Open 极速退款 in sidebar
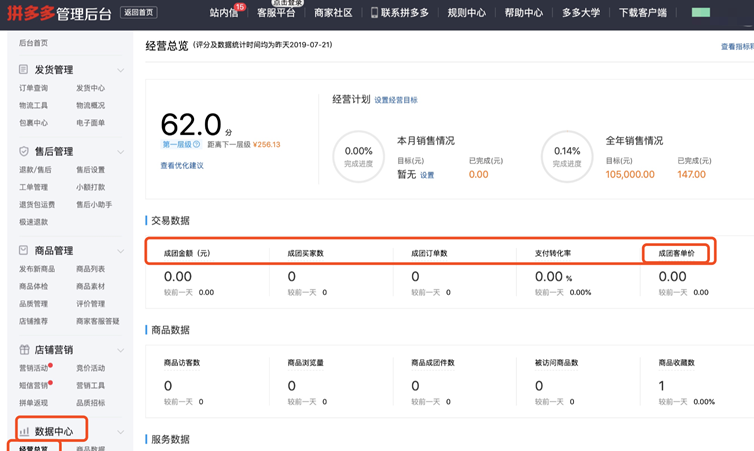Image resolution: width=754 pixels, height=451 pixels. tap(33, 222)
